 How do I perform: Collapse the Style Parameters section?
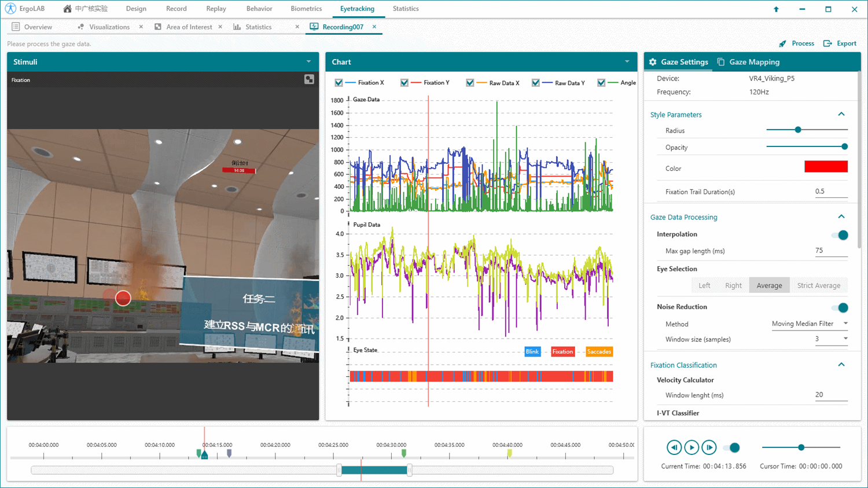coord(841,114)
